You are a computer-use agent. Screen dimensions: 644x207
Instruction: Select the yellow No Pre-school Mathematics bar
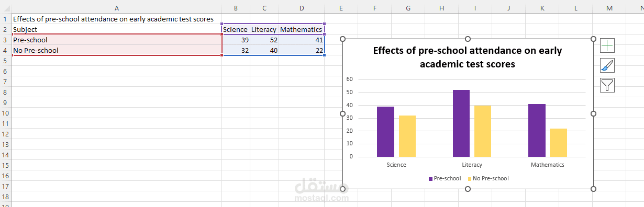click(x=558, y=143)
